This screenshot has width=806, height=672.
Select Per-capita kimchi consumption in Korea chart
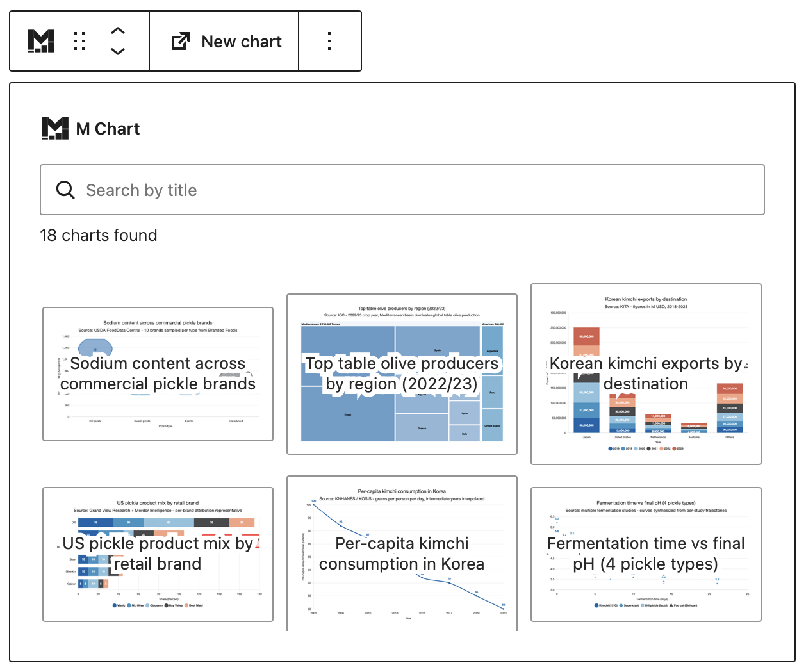pyautogui.click(x=402, y=554)
